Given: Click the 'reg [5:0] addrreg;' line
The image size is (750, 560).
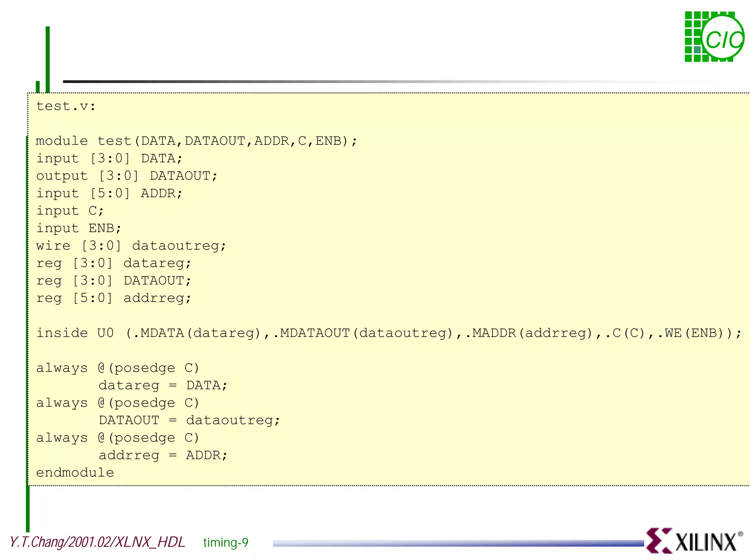Looking at the screenshot, I should (x=114, y=298).
